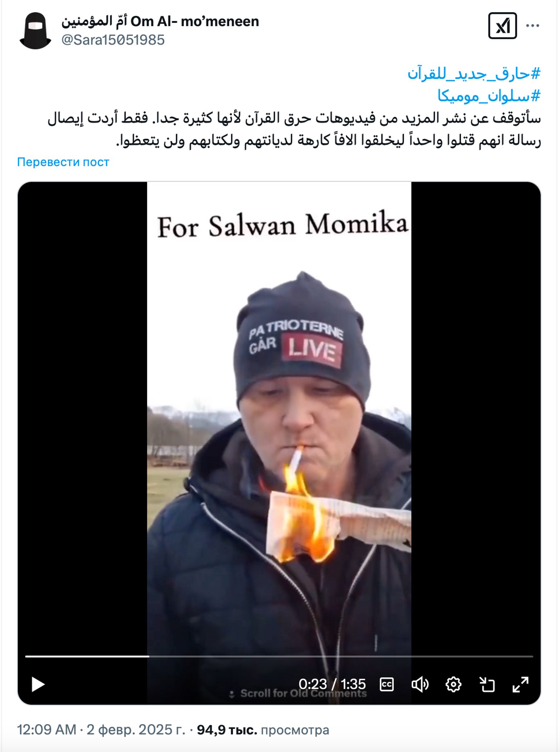Screen dimensions: 560x752
Task: Open the three-dot more options menu
Action: coord(533,26)
